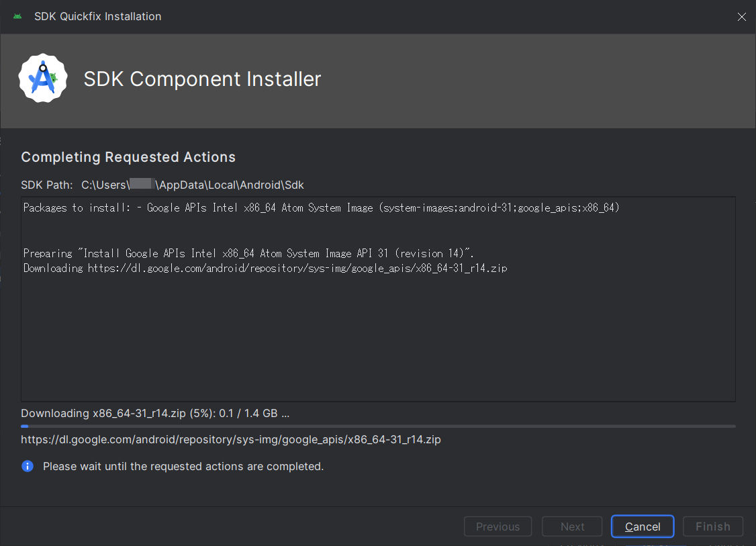The width and height of the screenshot is (756, 546).
Task: Click the Next button
Action: [572, 527]
